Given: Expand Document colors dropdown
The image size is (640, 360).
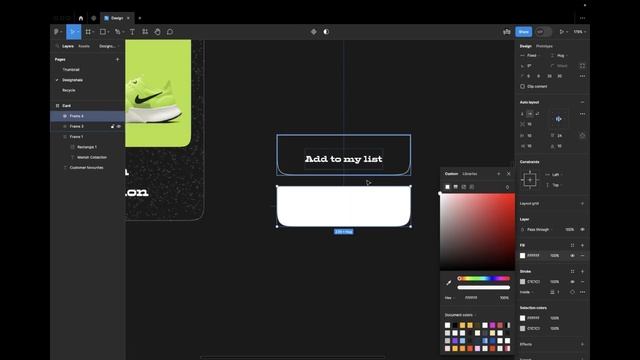Looking at the screenshot, I should click(460, 315).
